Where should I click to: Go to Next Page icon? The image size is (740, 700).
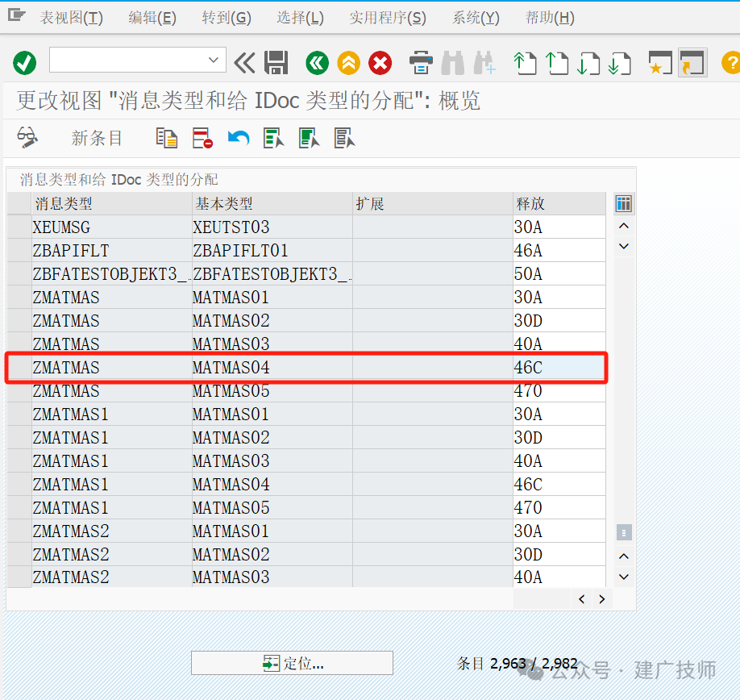pyautogui.click(x=588, y=63)
